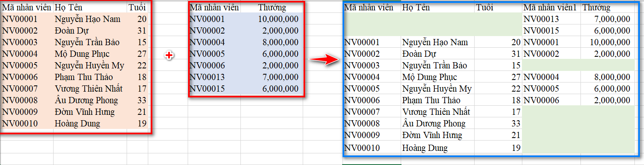Select NV00010 in the orange employee table
This screenshot has height=165, width=644.
coord(20,124)
